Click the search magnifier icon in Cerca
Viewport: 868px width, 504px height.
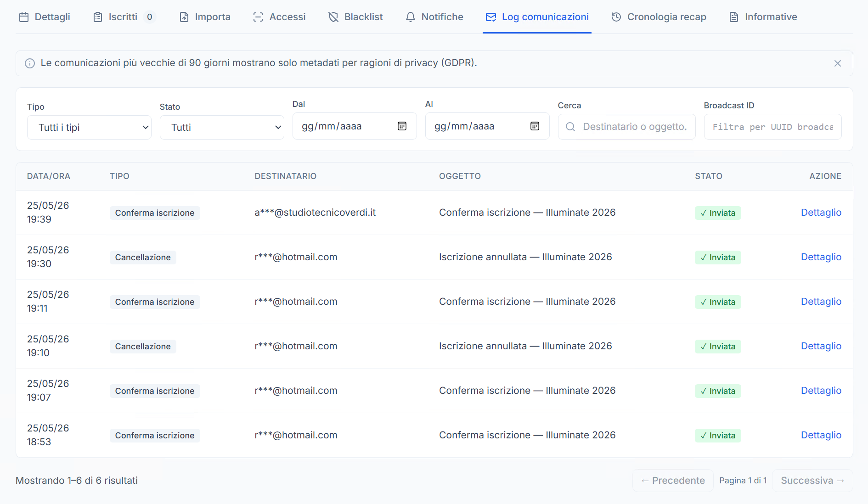click(570, 127)
